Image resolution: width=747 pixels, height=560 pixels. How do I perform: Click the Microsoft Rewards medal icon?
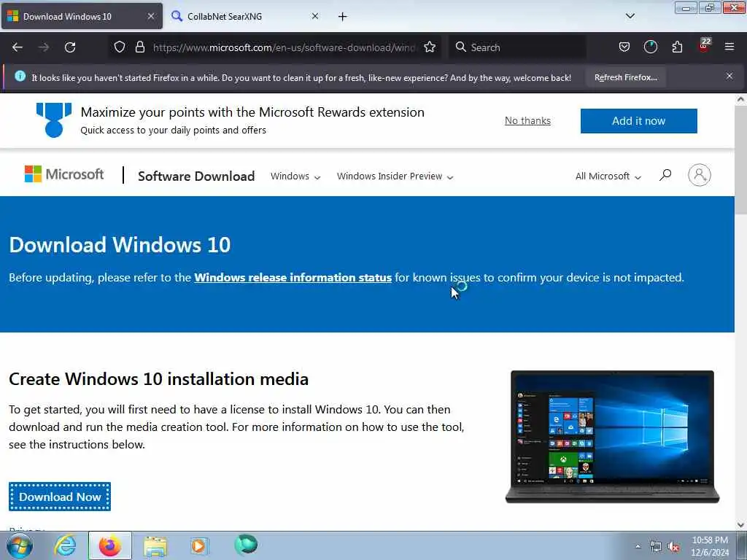coord(54,120)
